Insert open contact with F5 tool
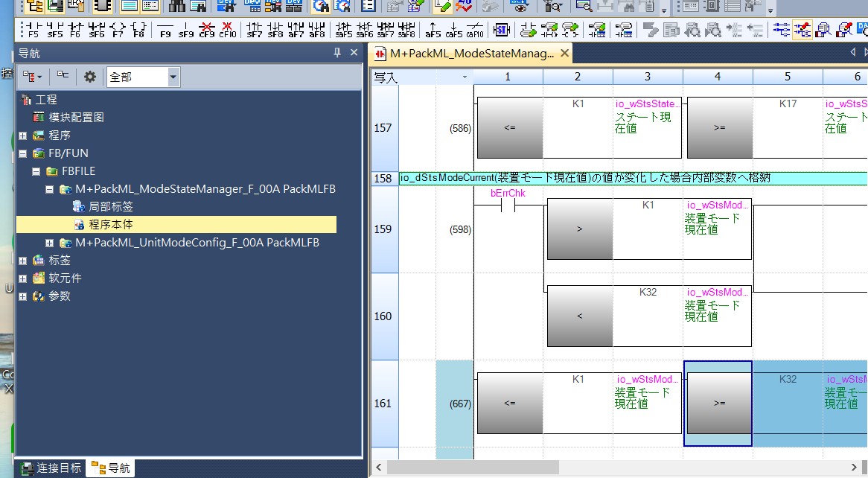Screen dimensions: 868x478 [x=33, y=30]
